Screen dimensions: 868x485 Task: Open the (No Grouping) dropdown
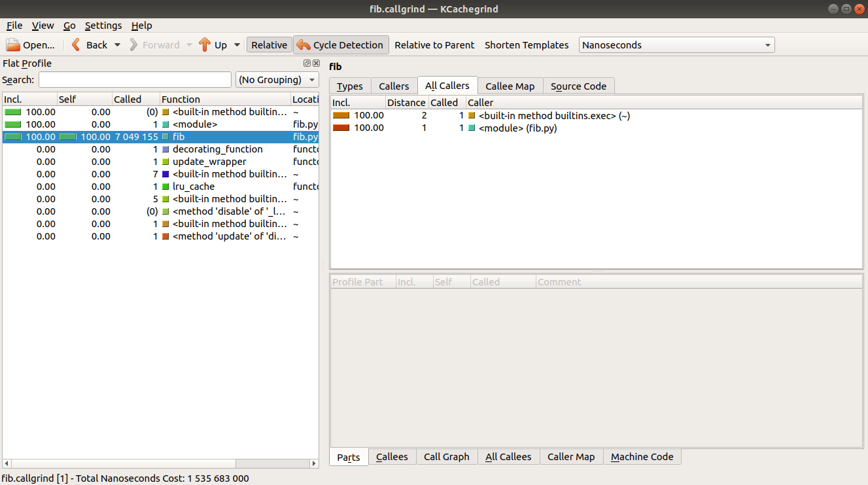pyautogui.click(x=277, y=80)
